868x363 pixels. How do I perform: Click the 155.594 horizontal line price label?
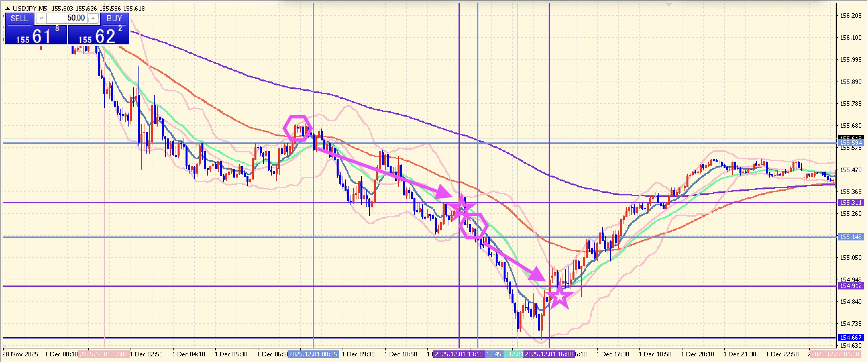[x=851, y=143]
